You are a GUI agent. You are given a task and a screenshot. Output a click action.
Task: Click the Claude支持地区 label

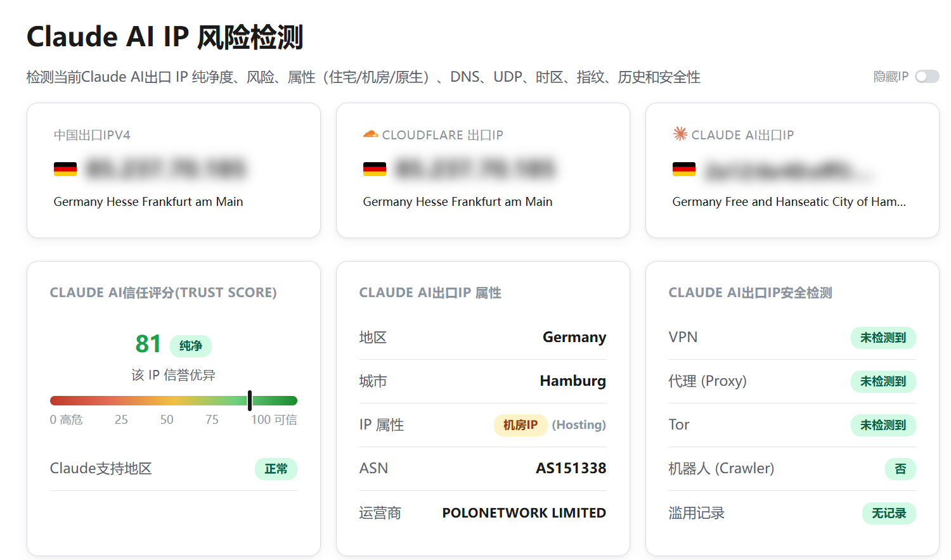pos(101,468)
